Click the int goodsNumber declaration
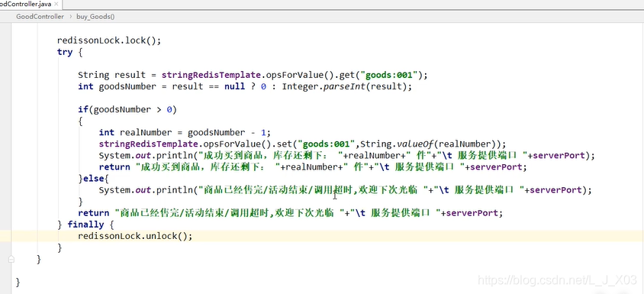Screen dimensions: 644x294 click(x=117, y=87)
